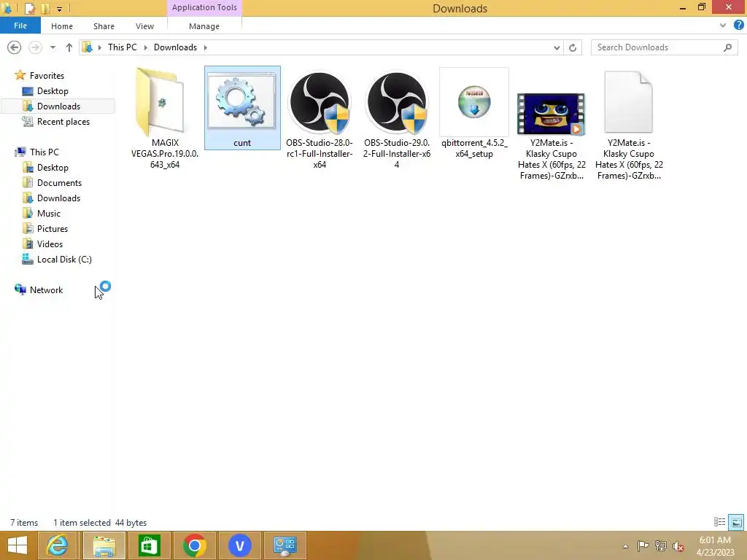The width and height of the screenshot is (747, 560).
Task: Click the Properties quick access toolbar icon
Action: [x=30, y=8]
